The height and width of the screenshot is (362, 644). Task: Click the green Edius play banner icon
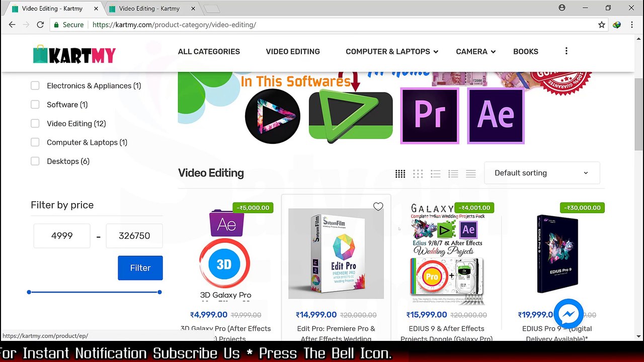coord(351,116)
